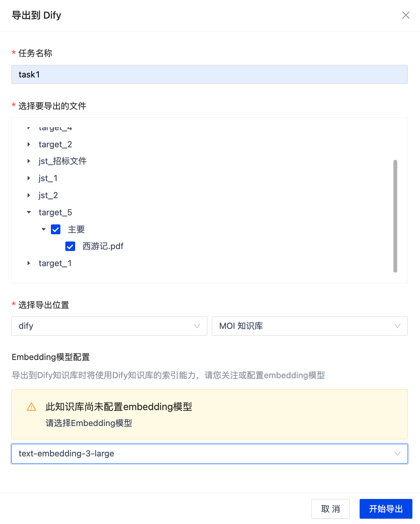Expand the target_1 folder
Image resolution: width=420 pixels, height=524 pixels.
29,263
